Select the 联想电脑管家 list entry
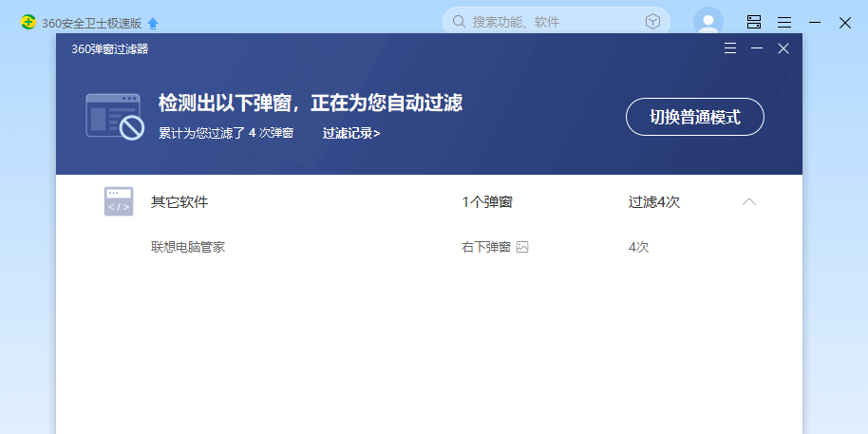The image size is (868, 434). click(188, 247)
